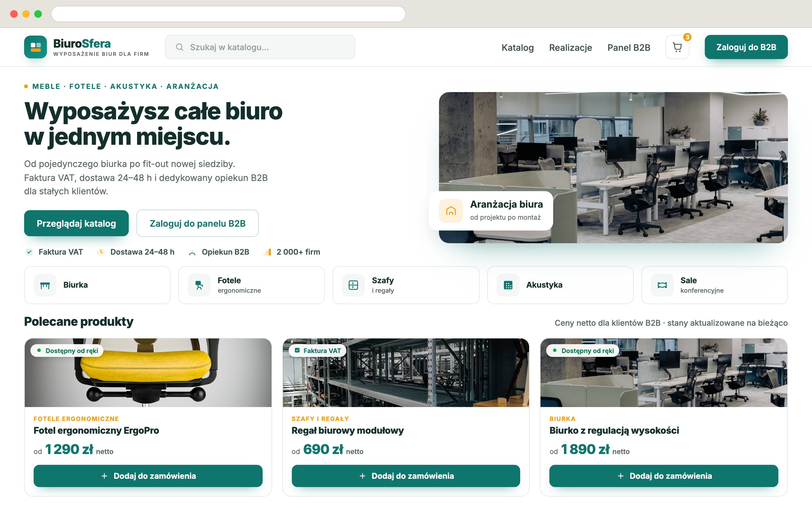Click the Fotel ergonomiczny ErgoPro title
The image size is (812, 508).
96,431
